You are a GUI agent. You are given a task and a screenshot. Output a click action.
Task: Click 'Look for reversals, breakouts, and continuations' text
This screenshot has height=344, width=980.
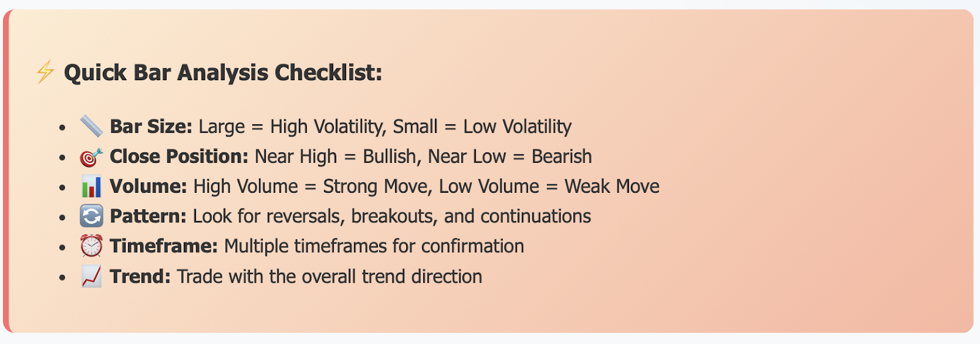392,217
